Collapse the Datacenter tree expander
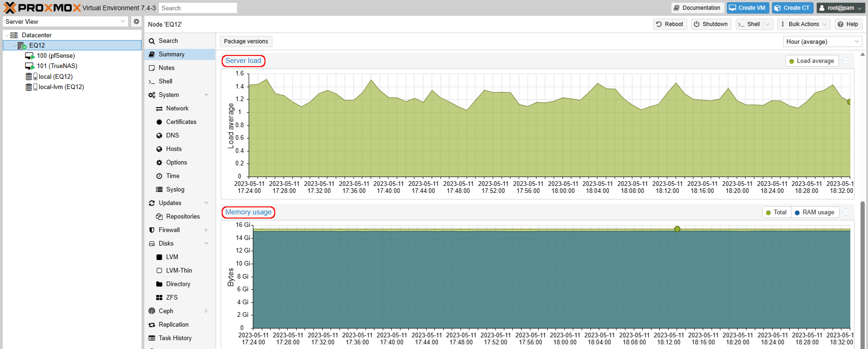The height and width of the screenshot is (349, 868). (x=7, y=35)
